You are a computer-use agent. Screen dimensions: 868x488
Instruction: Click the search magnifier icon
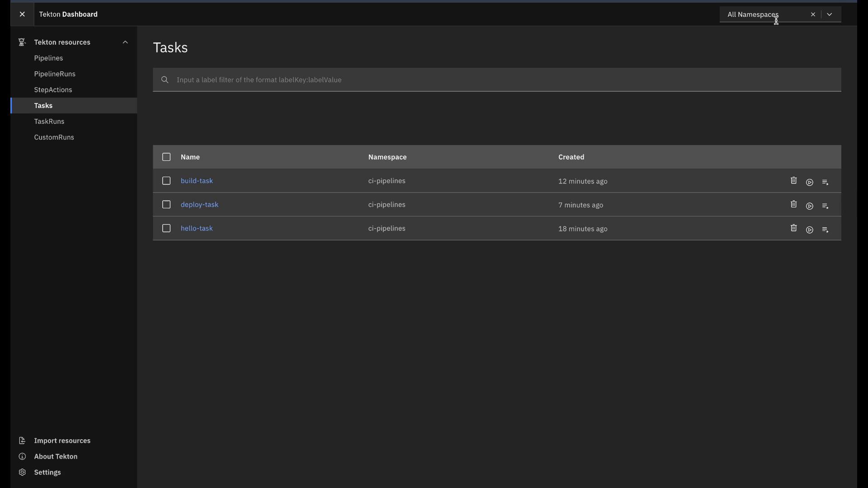click(x=165, y=80)
